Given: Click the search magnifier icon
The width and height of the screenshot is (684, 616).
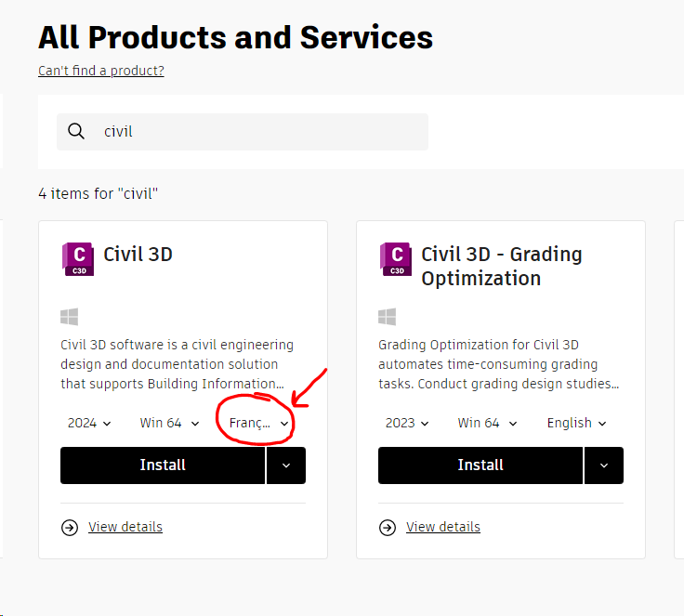Looking at the screenshot, I should [x=77, y=132].
